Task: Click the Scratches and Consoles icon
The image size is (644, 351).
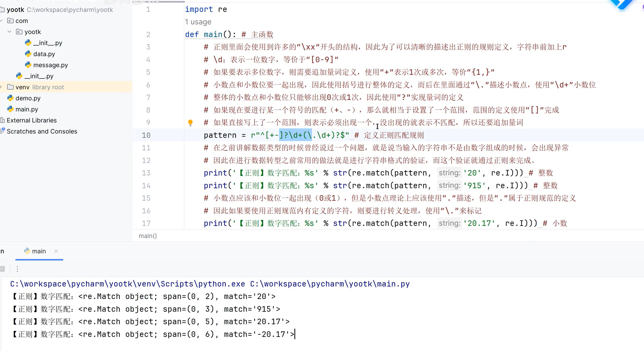Action: coord(2,131)
